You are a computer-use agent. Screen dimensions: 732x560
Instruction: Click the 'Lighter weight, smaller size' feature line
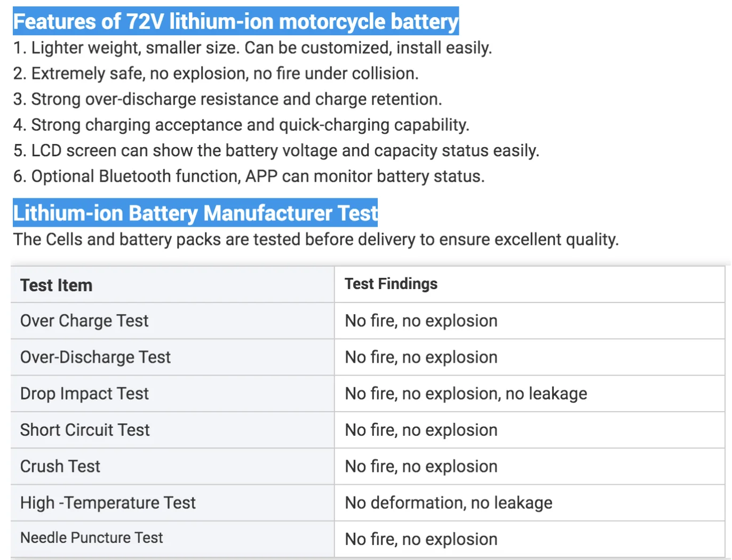pos(252,48)
